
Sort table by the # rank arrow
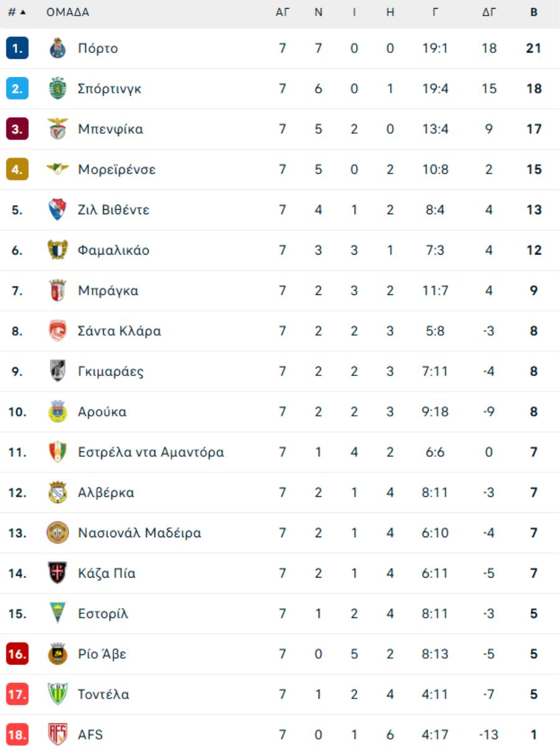(x=23, y=12)
